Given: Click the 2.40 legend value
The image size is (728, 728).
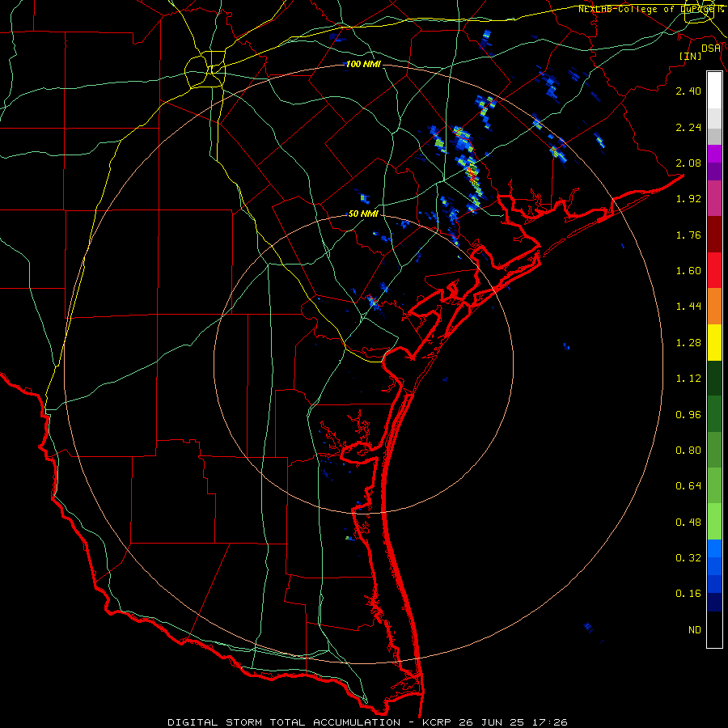Looking at the screenshot, I should pyautogui.click(x=688, y=91).
